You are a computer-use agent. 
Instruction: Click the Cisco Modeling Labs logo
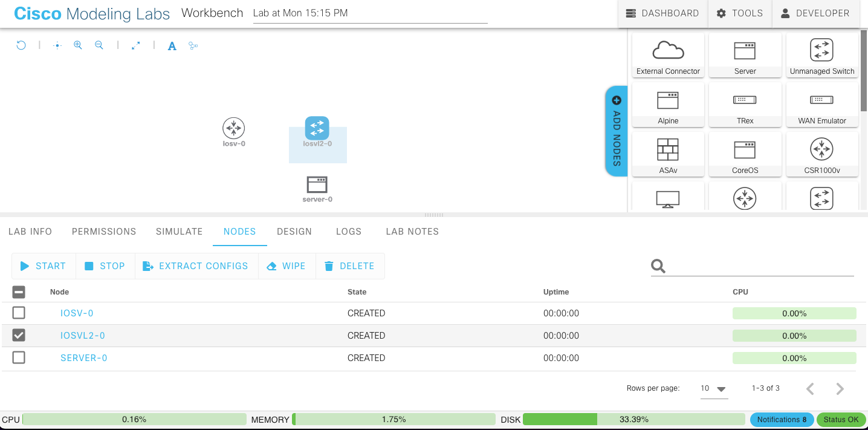tap(92, 13)
